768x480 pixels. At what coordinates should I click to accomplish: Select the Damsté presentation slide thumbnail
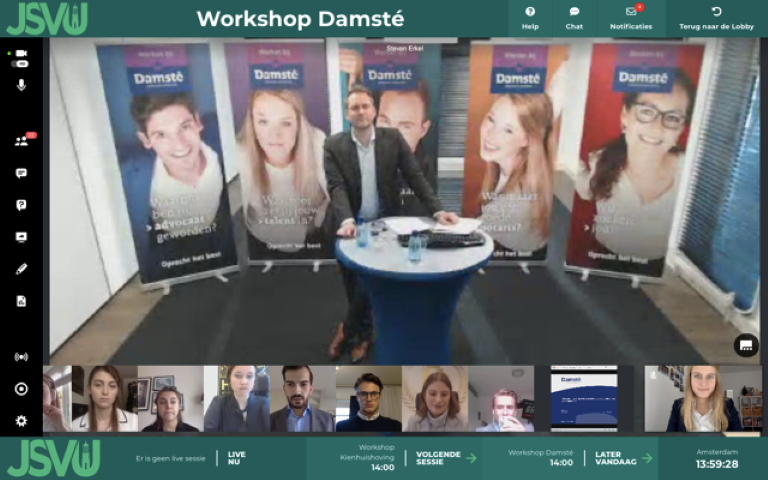584,398
